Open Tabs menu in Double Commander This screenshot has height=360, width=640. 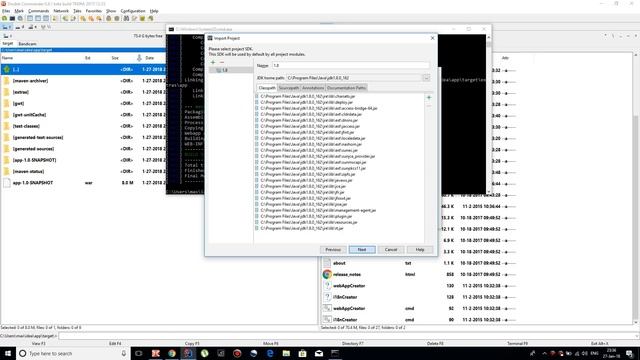coord(77,11)
